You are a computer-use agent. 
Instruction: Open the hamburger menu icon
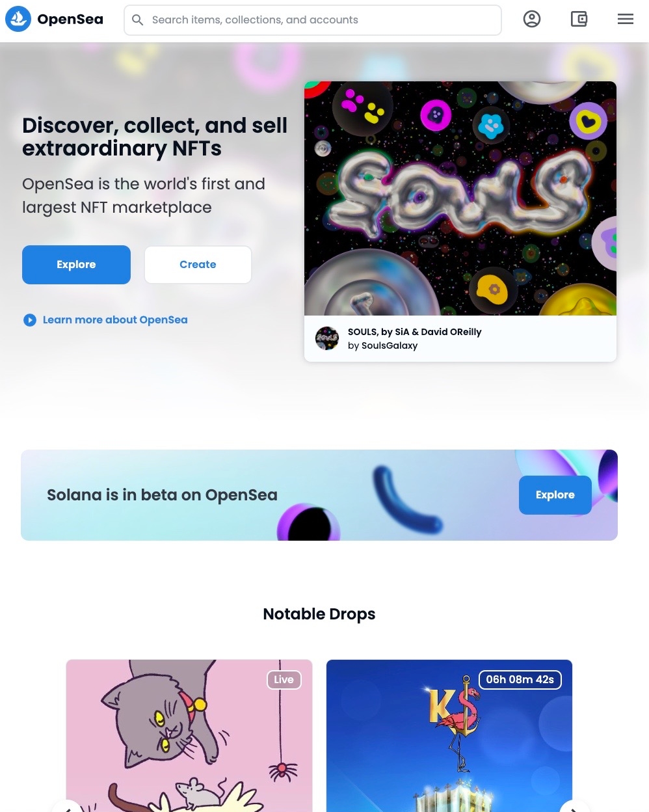626,20
